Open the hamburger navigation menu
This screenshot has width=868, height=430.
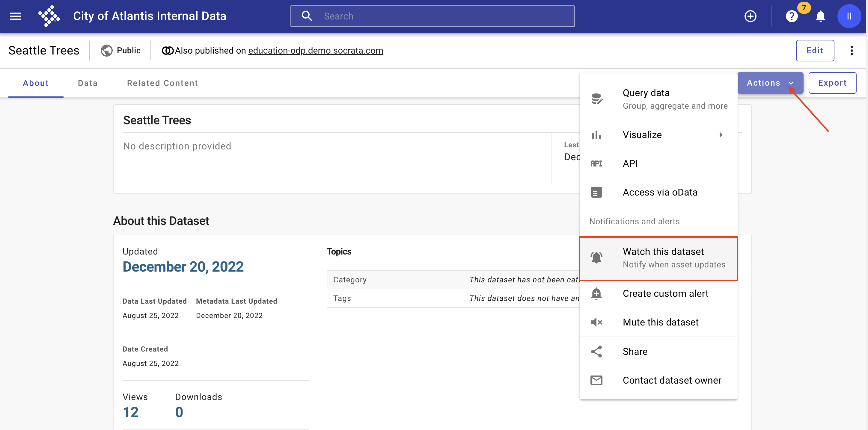pyautogui.click(x=16, y=16)
